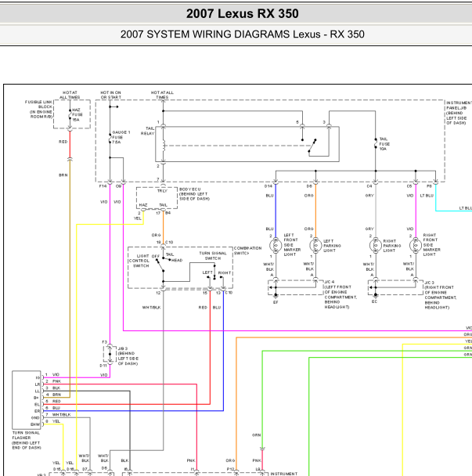Click the '2007 Lexus RX 350' title
This screenshot has width=472, height=476.
[x=242, y=13]
